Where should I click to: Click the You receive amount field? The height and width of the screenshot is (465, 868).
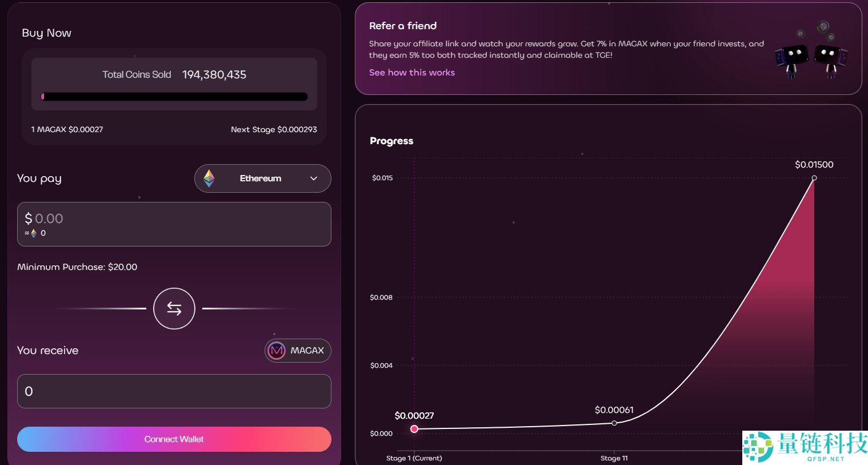pos(174,391)
